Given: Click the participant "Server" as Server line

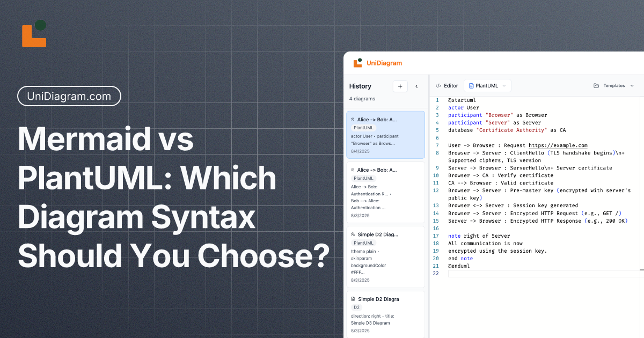Looking at the screenshot, I should click(x=494, y=123).
